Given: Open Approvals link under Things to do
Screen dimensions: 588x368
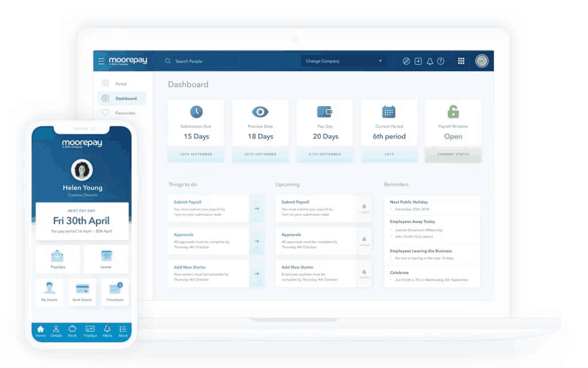Looking at the screenshot, I should click(184, 235).
